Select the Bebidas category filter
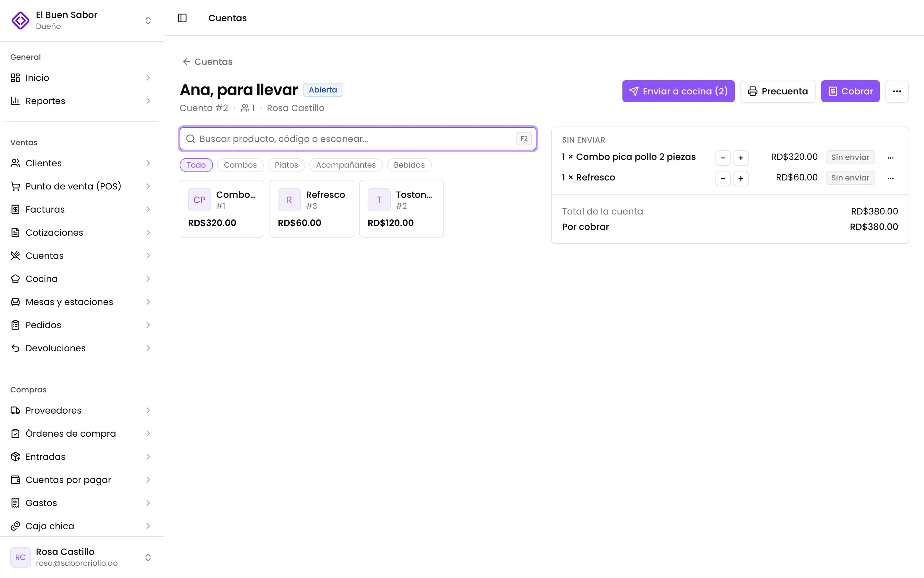 pos(409,165)
